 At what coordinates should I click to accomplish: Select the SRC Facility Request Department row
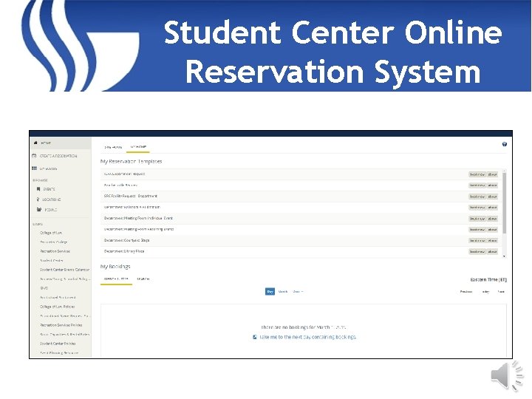(301, 196)
